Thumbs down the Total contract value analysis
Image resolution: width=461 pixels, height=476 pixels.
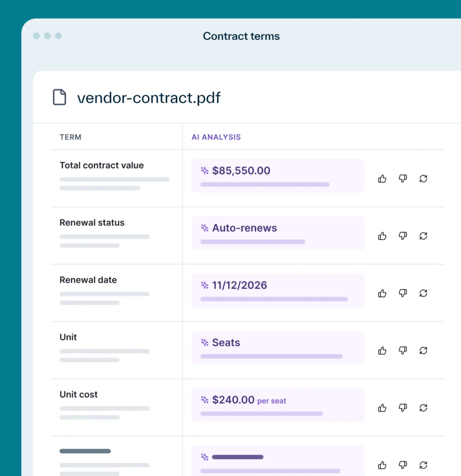403,179
